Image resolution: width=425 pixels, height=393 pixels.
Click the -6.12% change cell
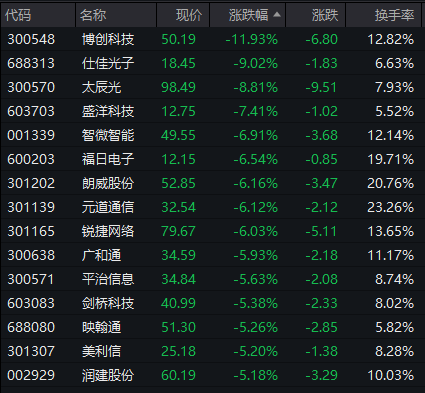pos(256,207)
